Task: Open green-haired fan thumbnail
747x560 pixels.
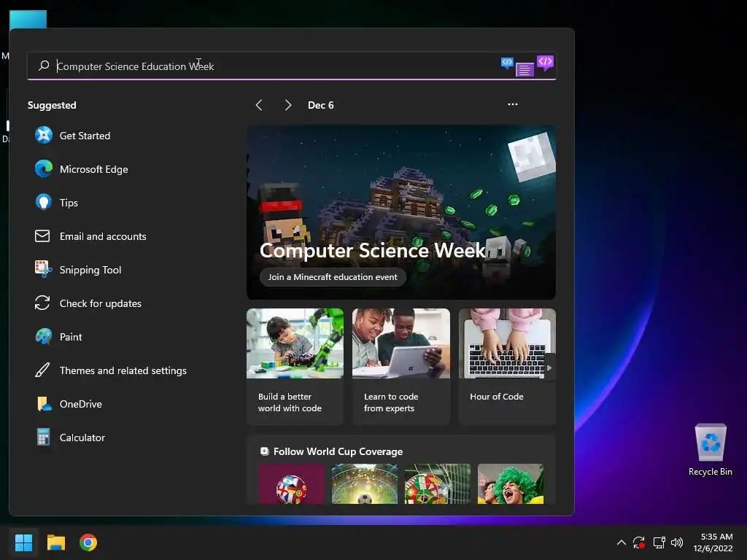Action: point(510,484)
